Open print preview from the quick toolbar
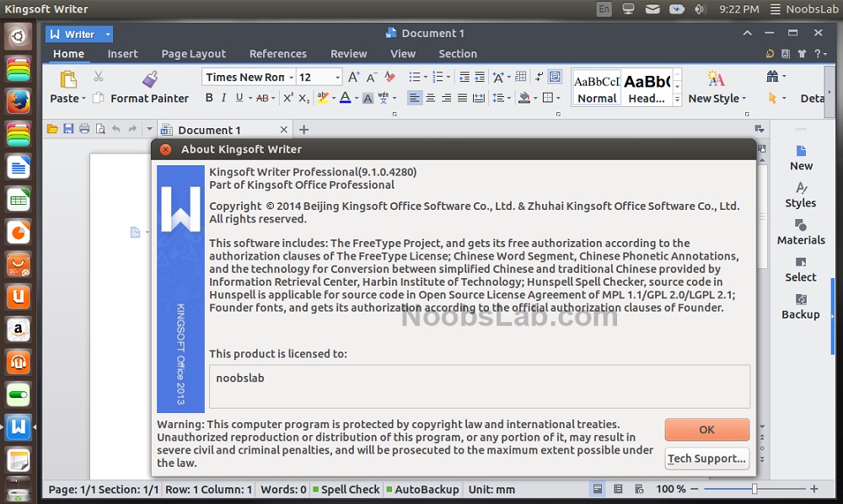This screenshot has height=504, width=843. click(x=100, y=129)
